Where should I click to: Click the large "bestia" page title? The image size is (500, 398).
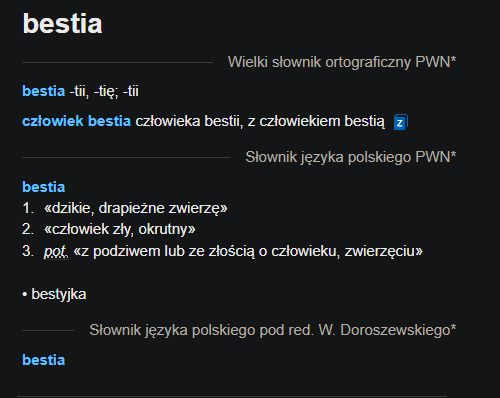(x=62, y=24)
